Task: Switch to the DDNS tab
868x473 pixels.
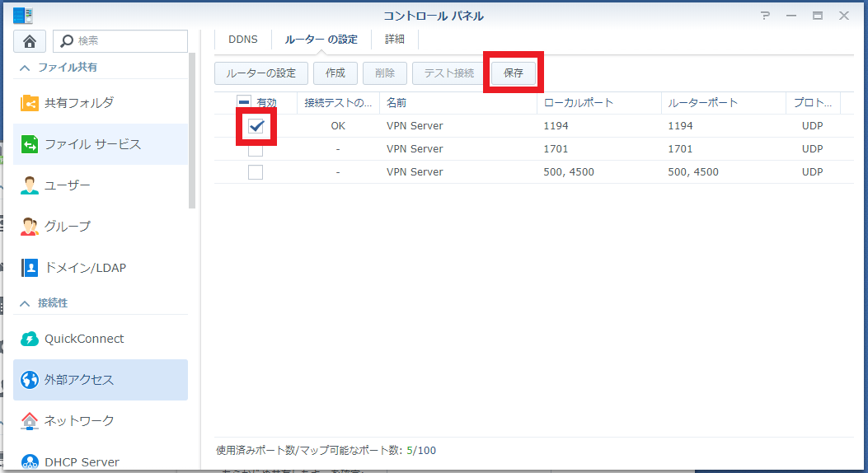Action: 243,40
